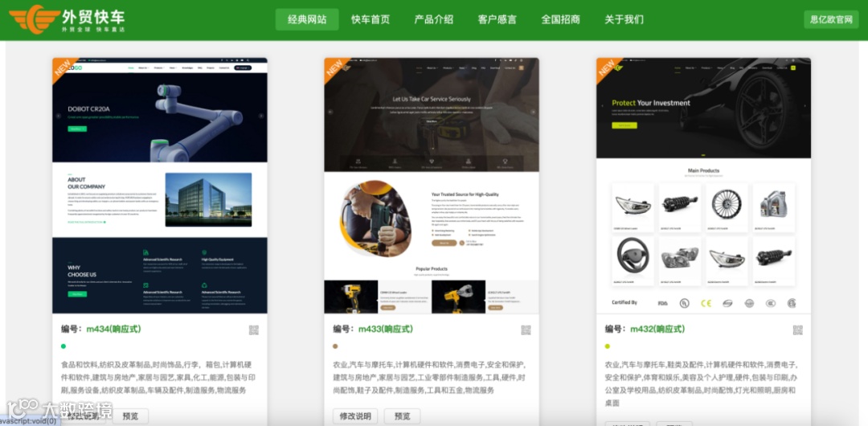The image size is (868, 426).
Task: Open m433 template thumbnail preview
Action: click(432, 186)
